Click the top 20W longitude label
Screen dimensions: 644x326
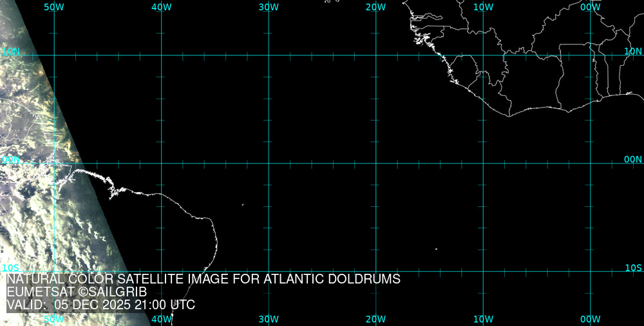[375, 7]
